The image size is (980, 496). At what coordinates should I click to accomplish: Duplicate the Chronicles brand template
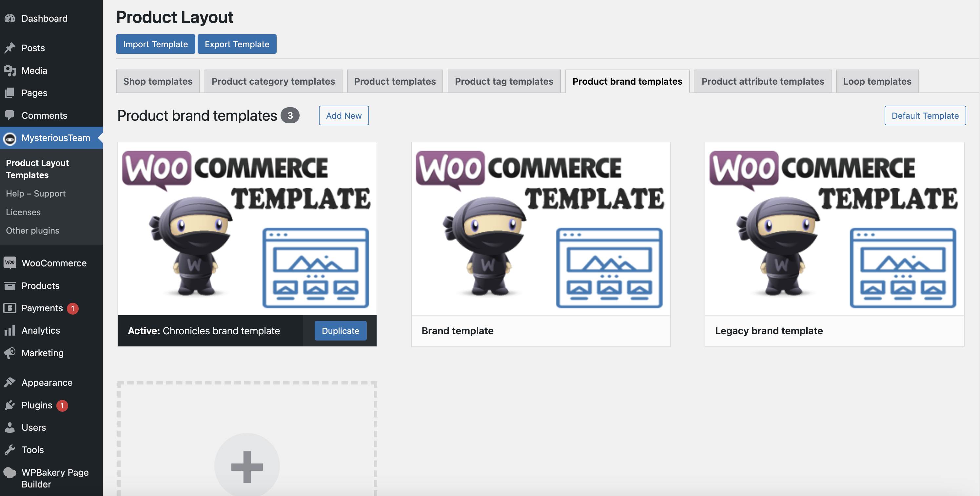coord(340,330)
